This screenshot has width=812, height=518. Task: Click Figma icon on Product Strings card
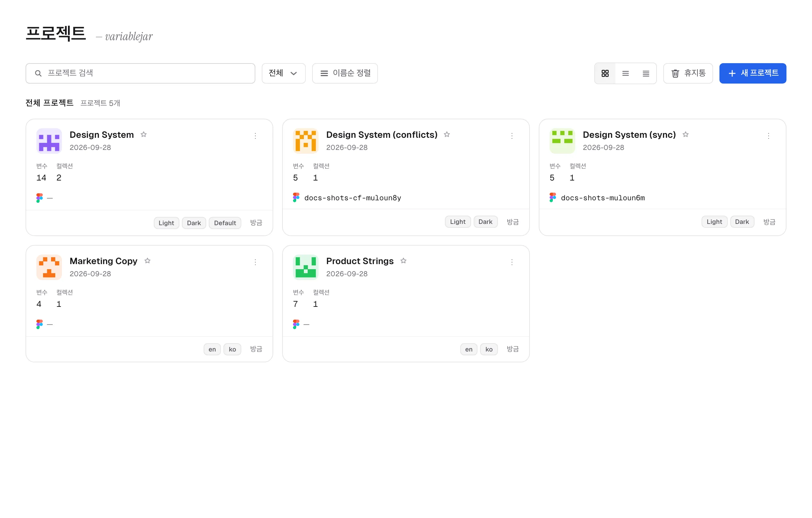(x=297, y=324)
